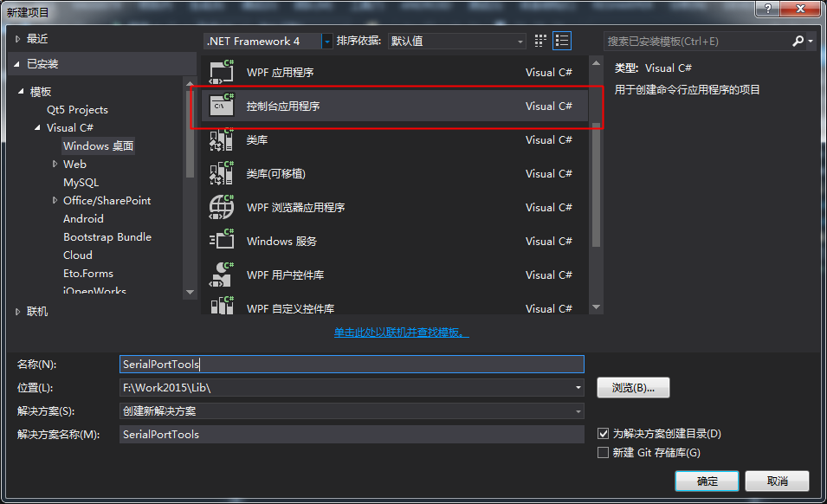Click the 名称 project name field
This screenshot has width=827, height=504.
point(352,365)
